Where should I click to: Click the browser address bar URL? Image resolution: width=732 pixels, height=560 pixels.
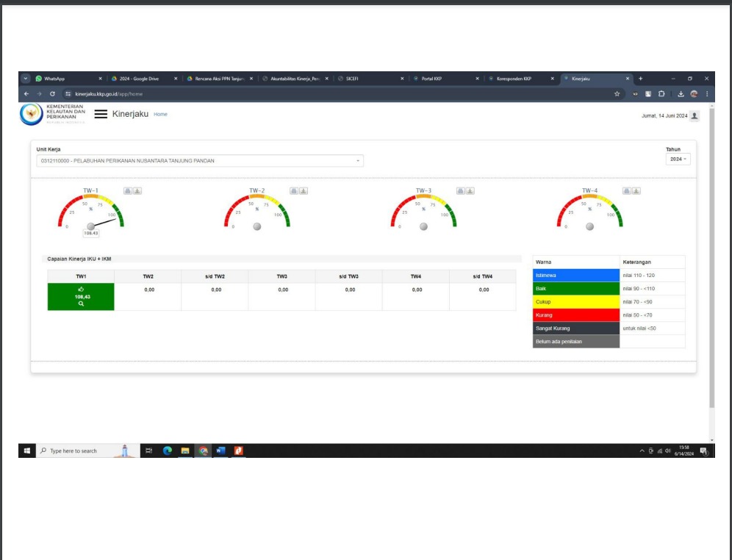109,94
